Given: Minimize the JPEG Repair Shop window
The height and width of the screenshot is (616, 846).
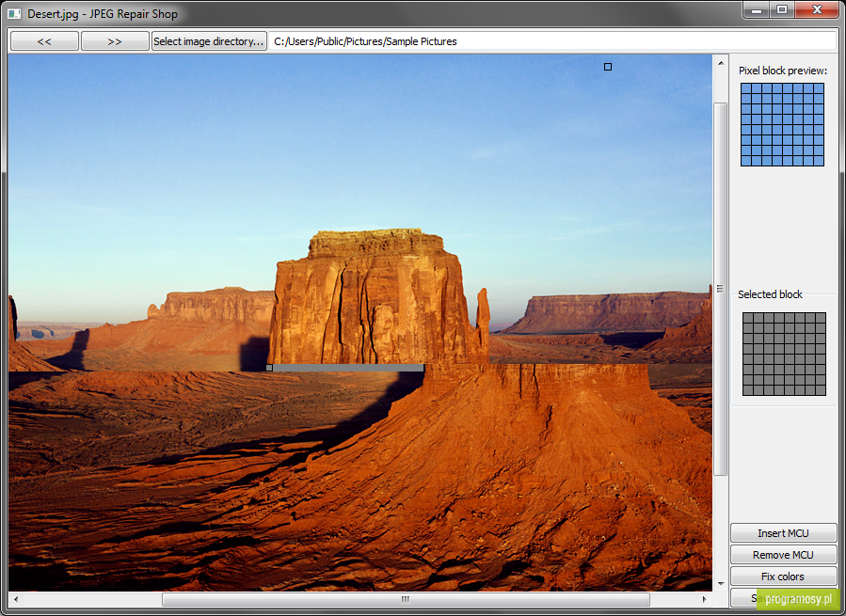Looking at the screenshot, I should point(757,9).
